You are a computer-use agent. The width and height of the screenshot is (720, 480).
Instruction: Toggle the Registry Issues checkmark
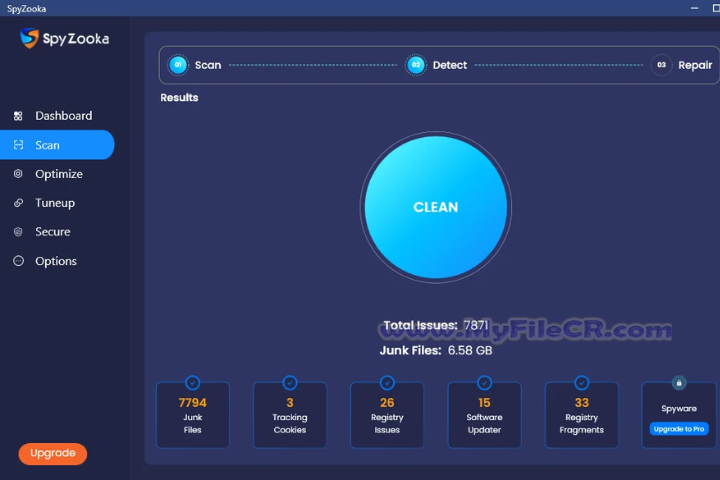coord(387,383)
